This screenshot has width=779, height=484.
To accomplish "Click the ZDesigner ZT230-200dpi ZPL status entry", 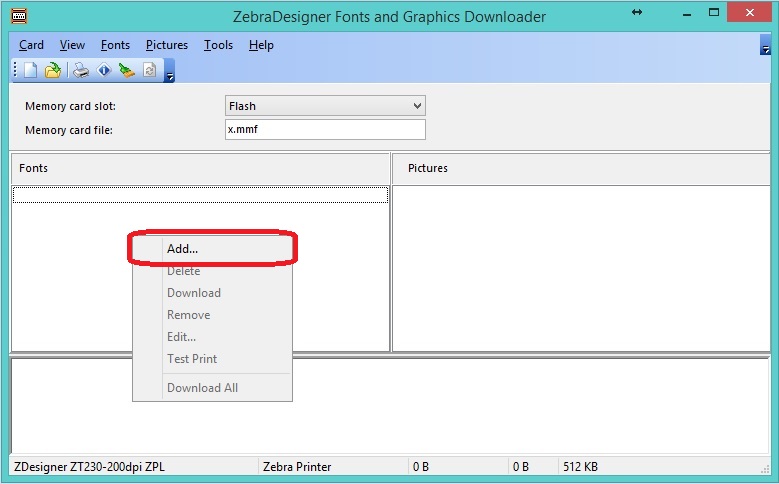I will 89,467.
